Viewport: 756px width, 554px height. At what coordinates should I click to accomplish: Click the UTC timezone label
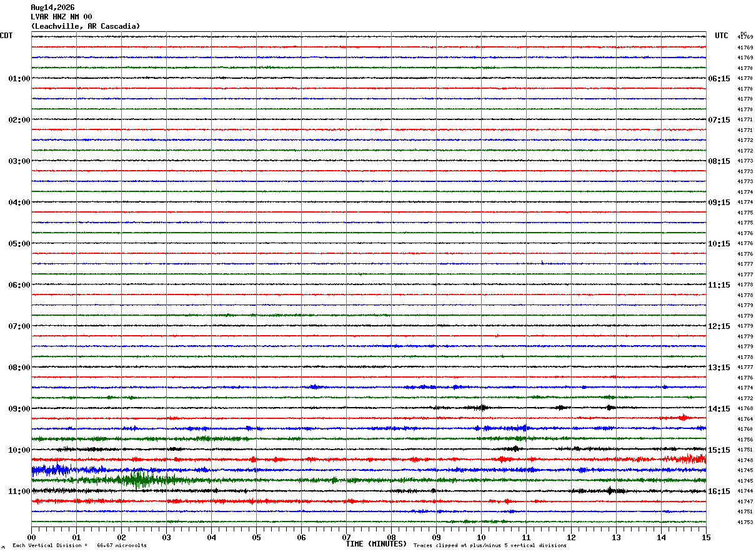[722, 36]
